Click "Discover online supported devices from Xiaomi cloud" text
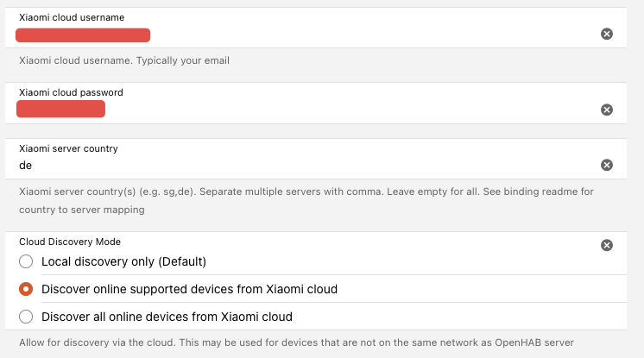The height and width of the screenshot is (358, 644). [189, 289]
